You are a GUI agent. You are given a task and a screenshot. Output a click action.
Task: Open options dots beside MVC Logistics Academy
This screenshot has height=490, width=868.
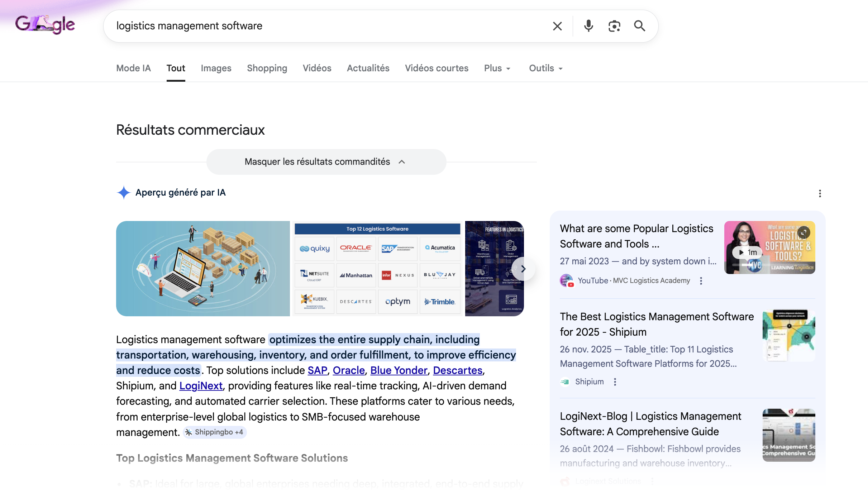[701, 281]
